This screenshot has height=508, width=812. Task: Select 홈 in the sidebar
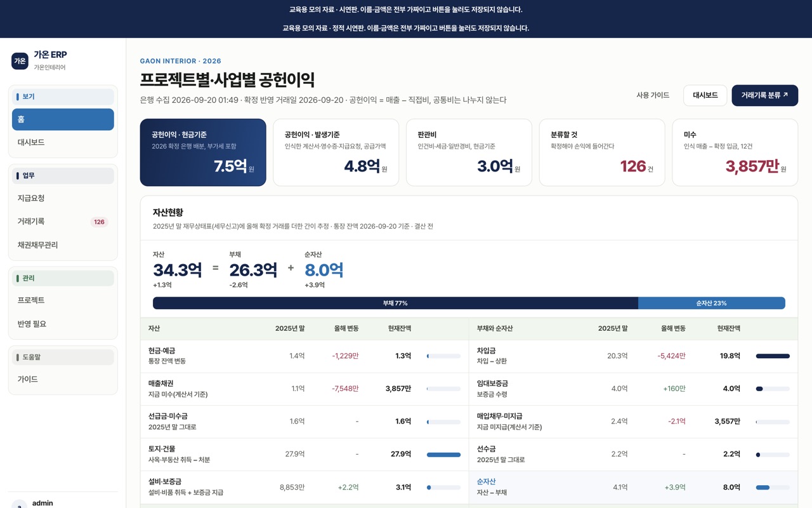coord(63,119)
